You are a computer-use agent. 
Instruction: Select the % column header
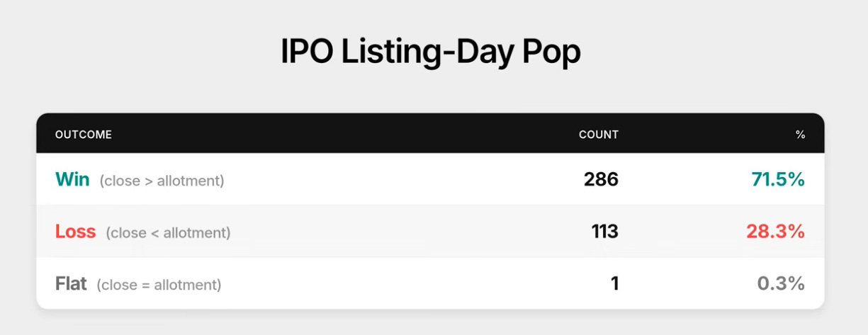800,135
